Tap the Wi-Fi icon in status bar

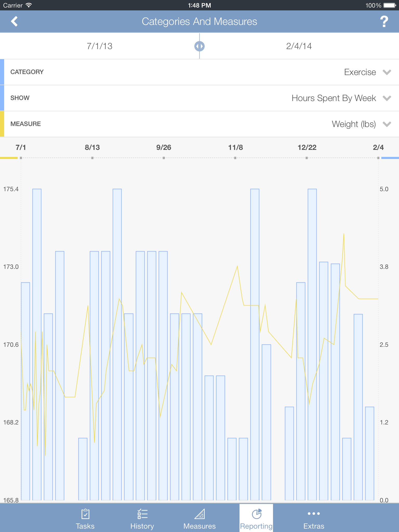point(29,5)
